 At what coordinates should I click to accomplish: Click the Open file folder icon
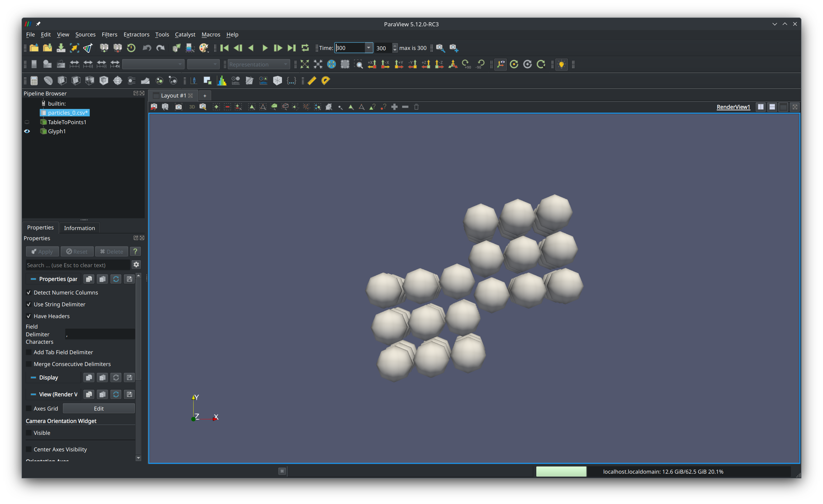tap(34, 48)
